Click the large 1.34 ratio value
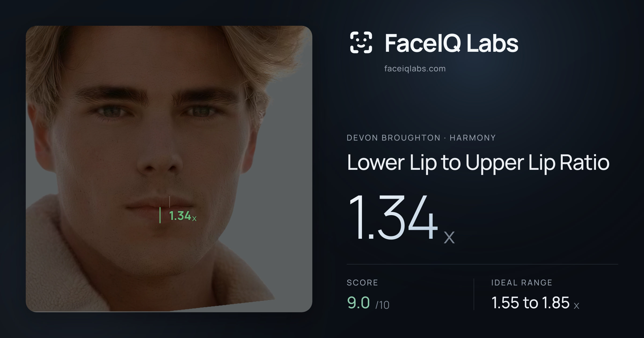This screenshot has height=338, width=644. pos(393,217)
